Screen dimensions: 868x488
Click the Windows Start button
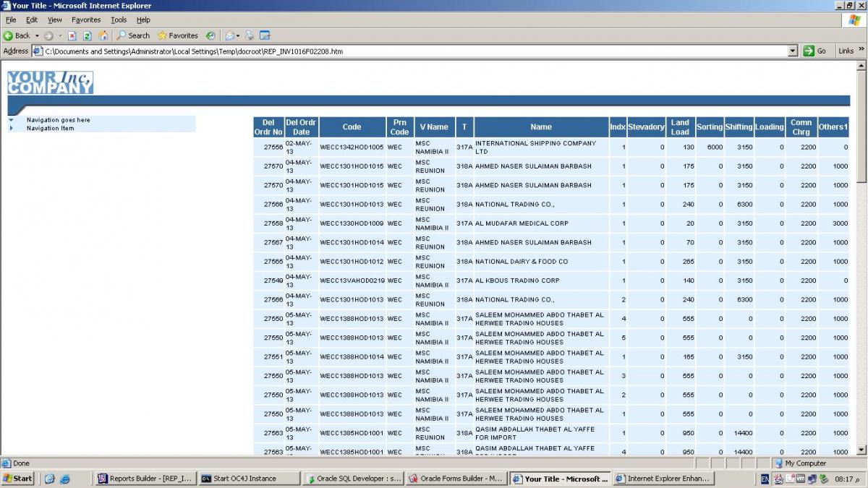(18, 479)
